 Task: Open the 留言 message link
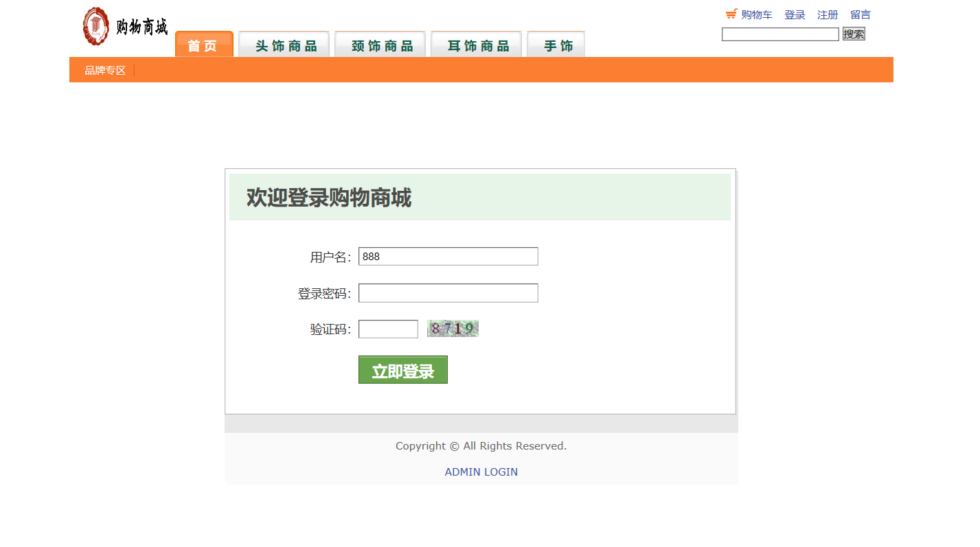pos(860,14)
